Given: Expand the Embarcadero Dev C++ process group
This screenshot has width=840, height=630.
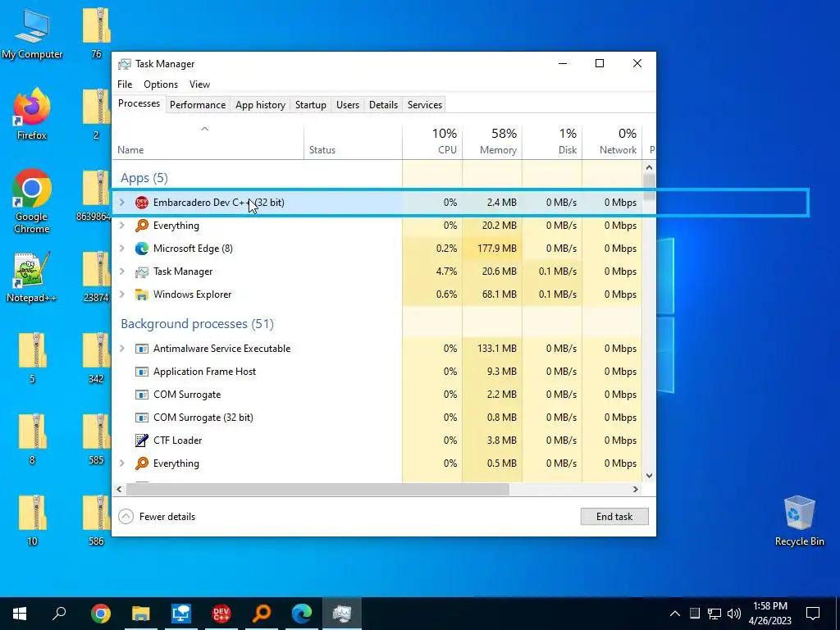Looking at the screenshot, I should click(x=122, y=203).
